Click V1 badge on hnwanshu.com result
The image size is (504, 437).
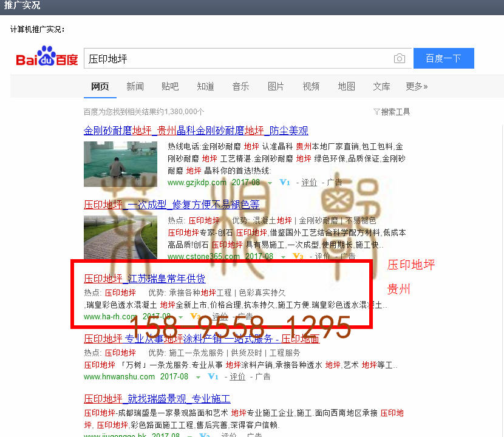pyautogui.click(x=213, y=376)
